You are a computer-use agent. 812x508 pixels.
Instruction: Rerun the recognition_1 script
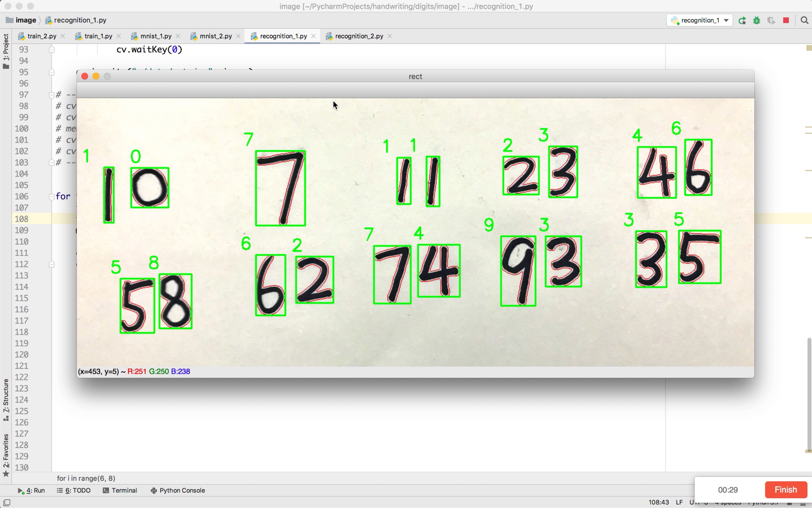click(x=742, y=20)
